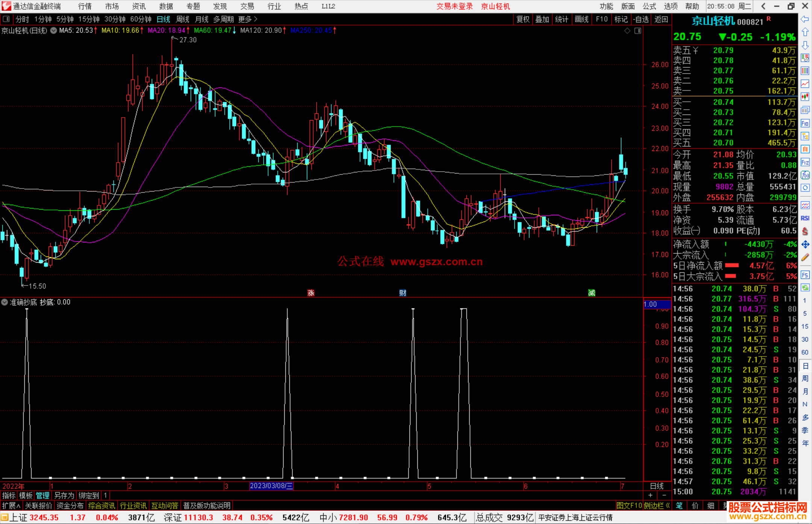Toggle chart layout square at period bar left

click(x=6, y=19)
